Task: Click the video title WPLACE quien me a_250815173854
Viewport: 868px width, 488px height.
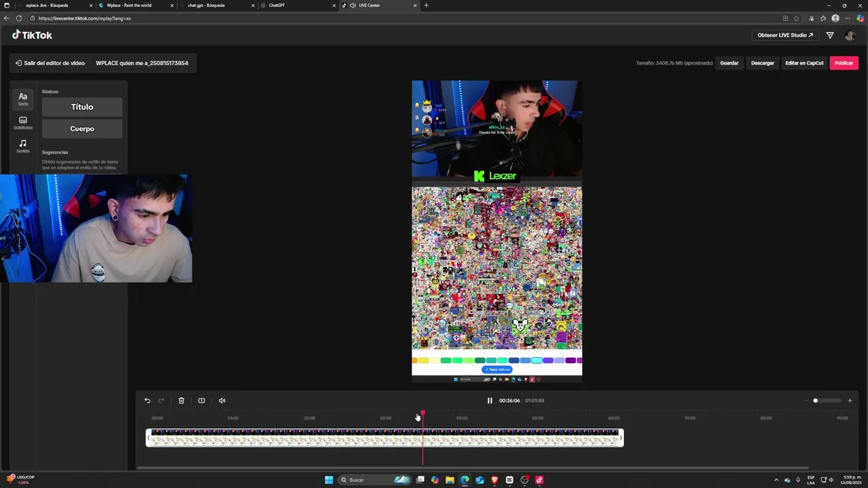Action: [142, 63]
